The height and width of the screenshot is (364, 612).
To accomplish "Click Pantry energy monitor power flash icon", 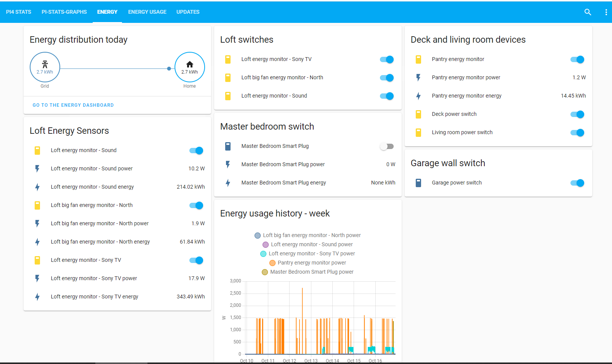I will [x=418, y=78].
